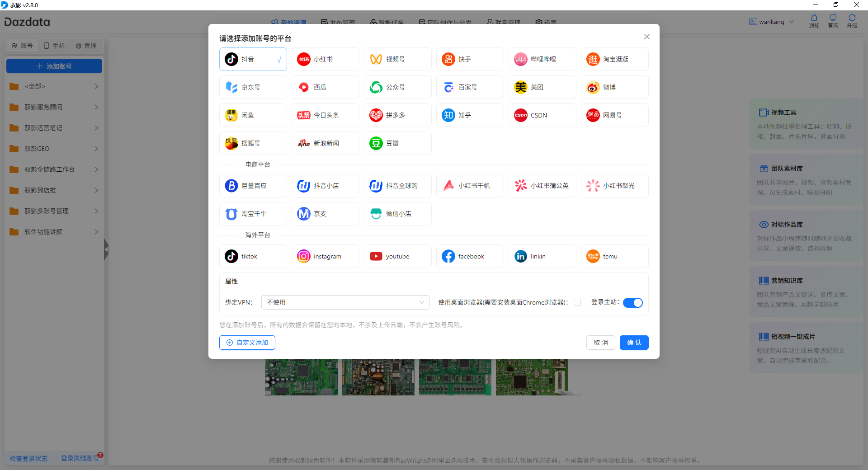Select the 知乎 platform icon
This screenshot has height=470, width=868.
[448, 115]
